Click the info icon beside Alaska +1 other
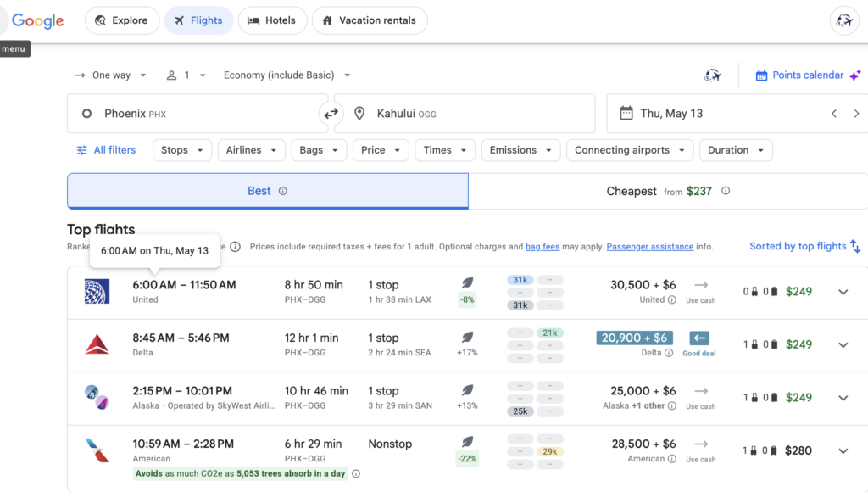 671,405
